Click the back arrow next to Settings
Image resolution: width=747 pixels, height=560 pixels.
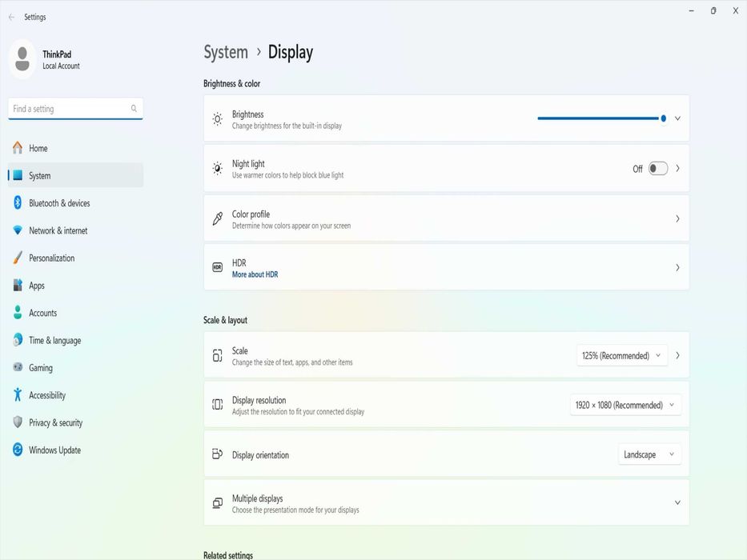click(x=11, y=17)
